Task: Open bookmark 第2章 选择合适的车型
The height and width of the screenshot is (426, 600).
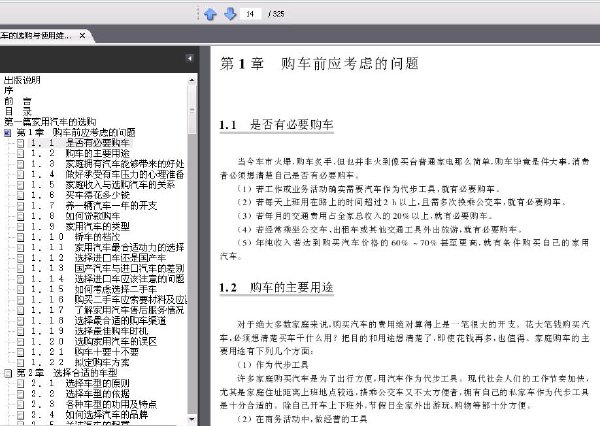Action: (x=67, y=373)
